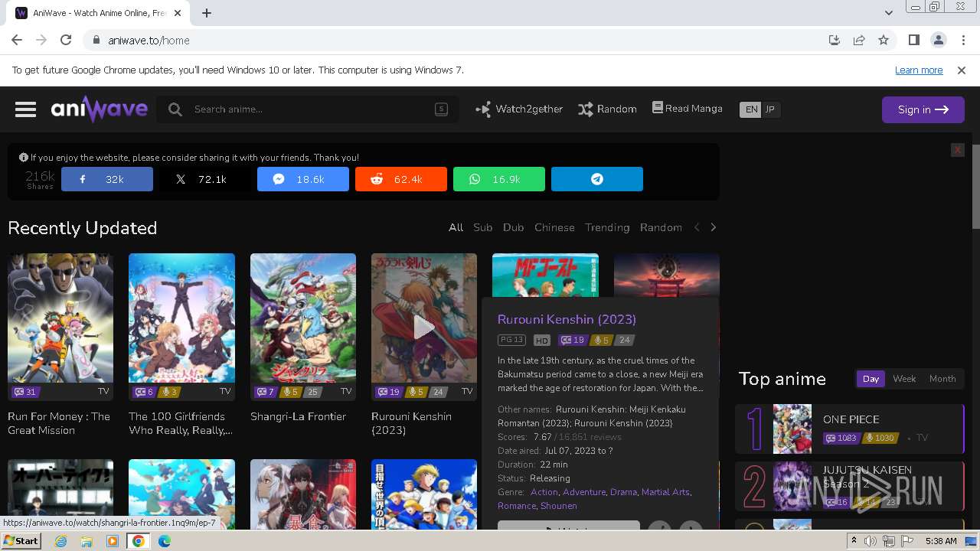Click the Action genre link

pos(544,492)
